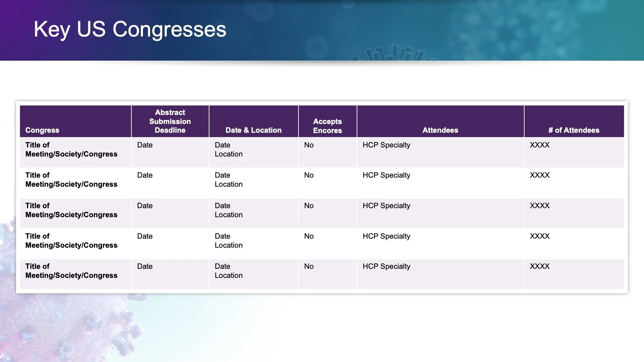
Task: Click the last row Date Location cell
Action: coord(228,271)
